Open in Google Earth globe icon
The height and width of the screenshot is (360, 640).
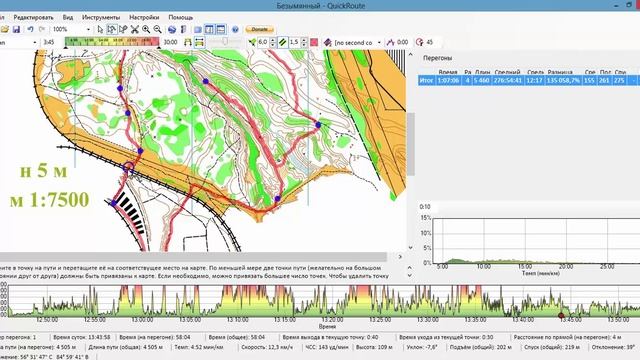[172, 29]
